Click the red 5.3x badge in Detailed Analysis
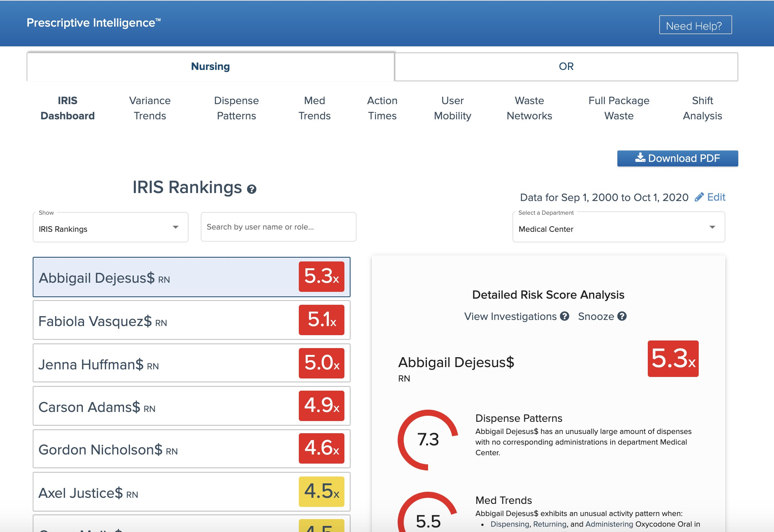Screen dimensions: 774x532 coord(673,358)
